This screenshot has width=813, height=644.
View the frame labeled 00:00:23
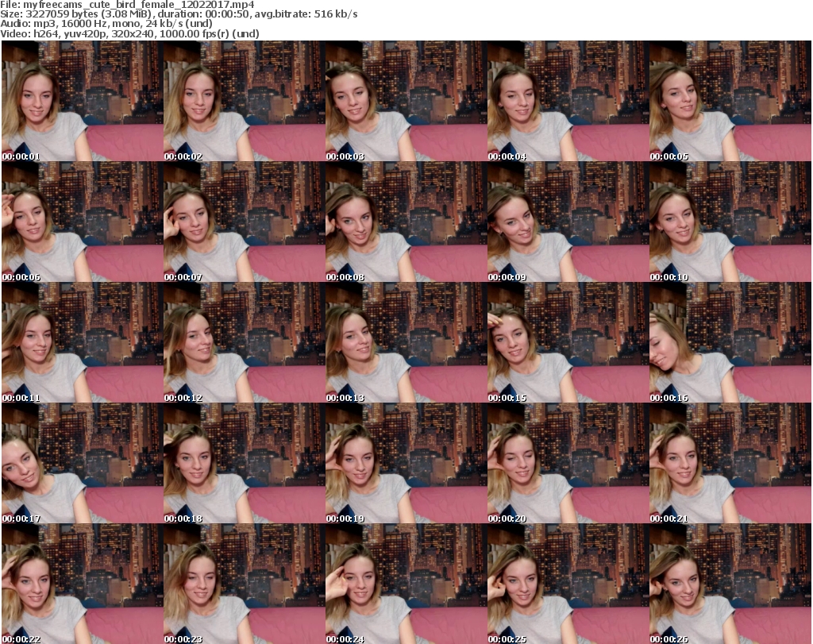click(245, 584)
